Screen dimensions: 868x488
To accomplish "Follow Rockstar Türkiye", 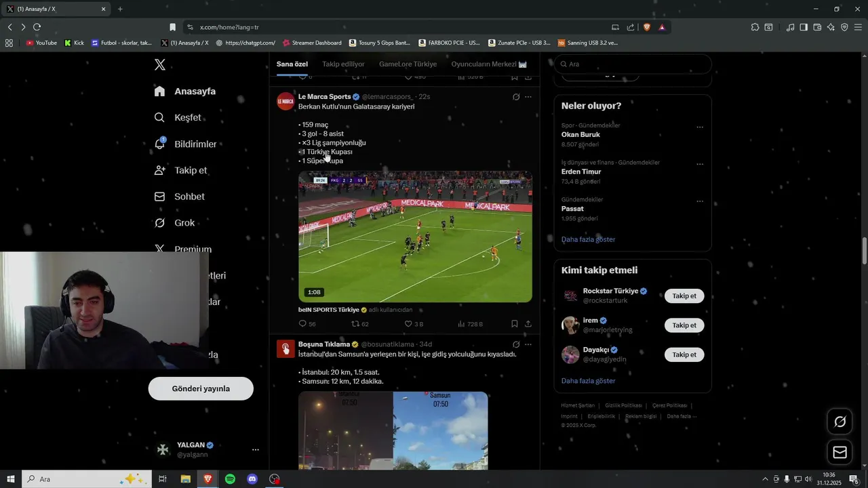I will pyautogui.click(x=684, y=296).
